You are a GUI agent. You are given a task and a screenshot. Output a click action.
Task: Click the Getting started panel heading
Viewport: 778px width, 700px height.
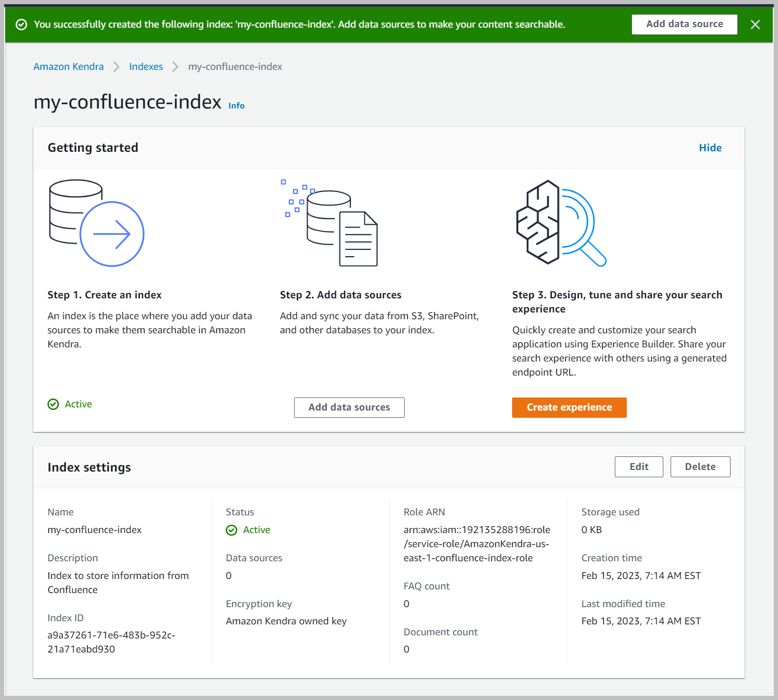[x=93, y=148]
